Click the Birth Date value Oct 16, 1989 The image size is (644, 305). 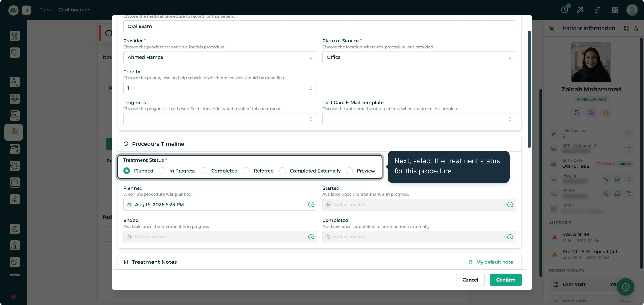[576, 166]
